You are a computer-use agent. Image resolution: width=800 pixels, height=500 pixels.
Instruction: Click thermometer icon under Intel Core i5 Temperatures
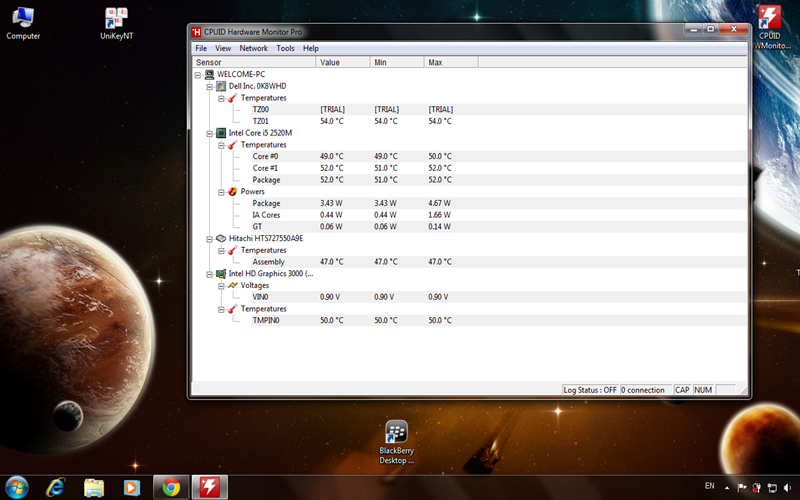(x=233, y=145)
